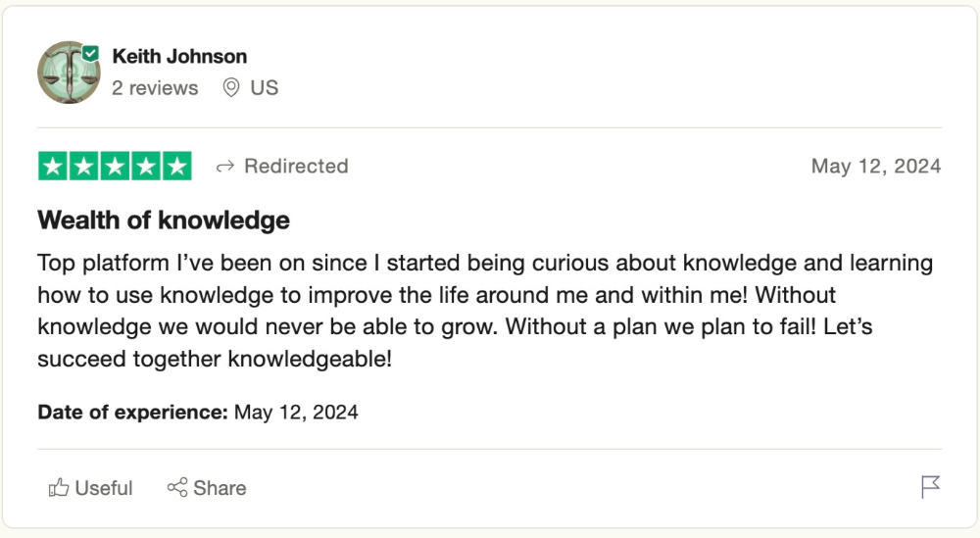Click Keith Johnson's profile avatar

click(x=67, y=73)
